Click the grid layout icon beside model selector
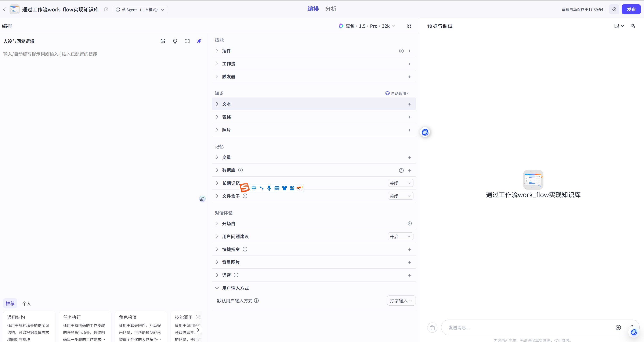 pos(409,26)
